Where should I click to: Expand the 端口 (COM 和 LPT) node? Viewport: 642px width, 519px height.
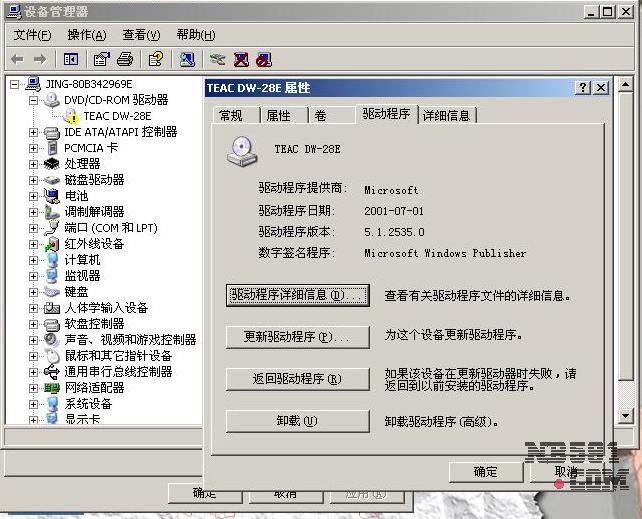click(x=34, y=228)
